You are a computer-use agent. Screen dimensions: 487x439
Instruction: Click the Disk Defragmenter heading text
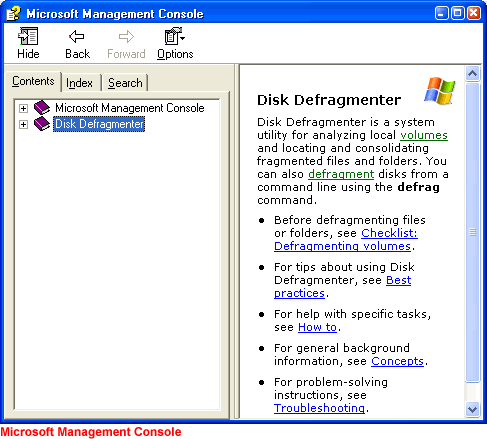point(329,100)
